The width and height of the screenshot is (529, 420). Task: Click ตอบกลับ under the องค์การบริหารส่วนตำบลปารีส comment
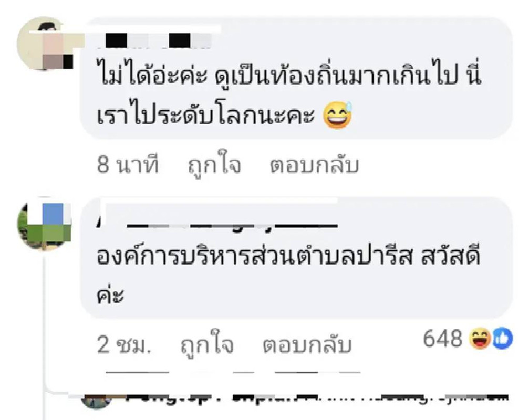307,344
